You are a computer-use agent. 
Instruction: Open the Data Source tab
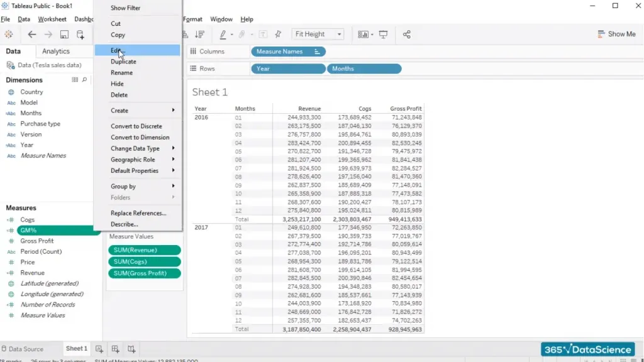[26, 349]
